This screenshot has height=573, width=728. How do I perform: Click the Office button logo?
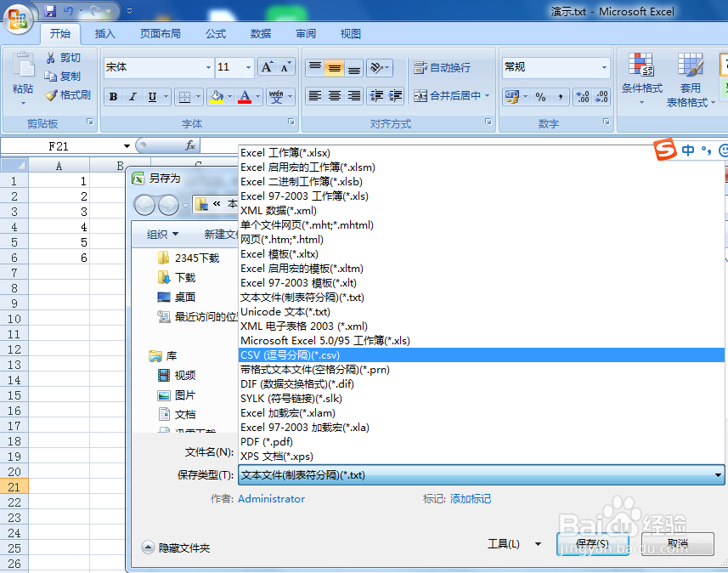pyautogui.click(x=18, y=20)
